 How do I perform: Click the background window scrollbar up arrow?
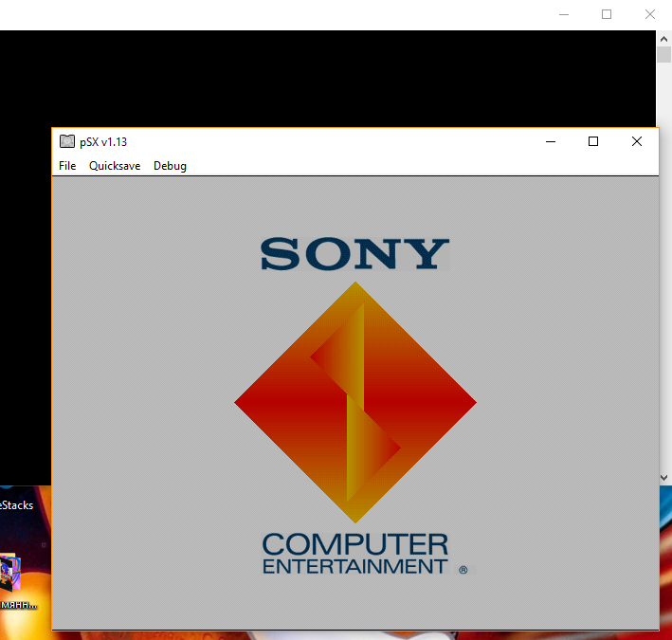[663, 39]
